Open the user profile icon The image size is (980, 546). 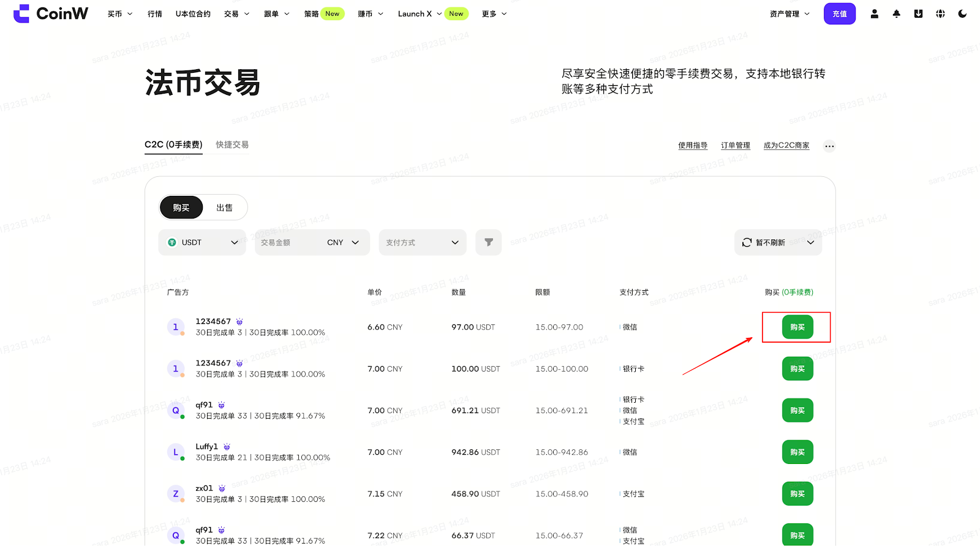click(x=874, y=13)
